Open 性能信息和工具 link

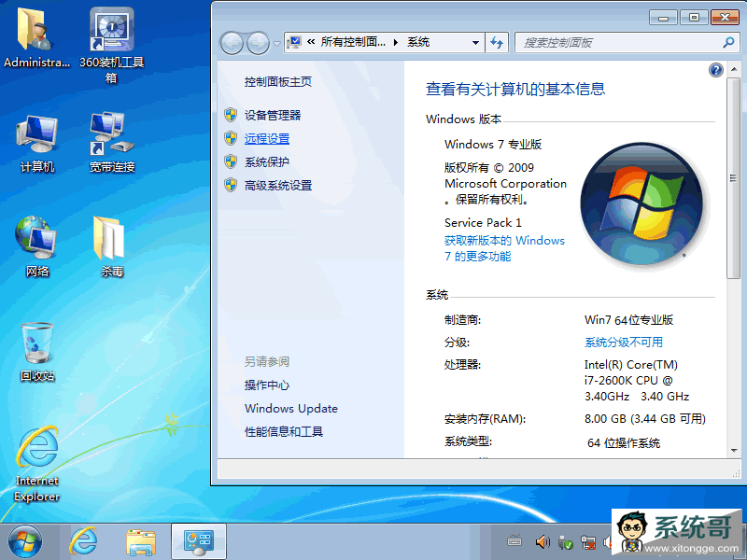(284, 431)
